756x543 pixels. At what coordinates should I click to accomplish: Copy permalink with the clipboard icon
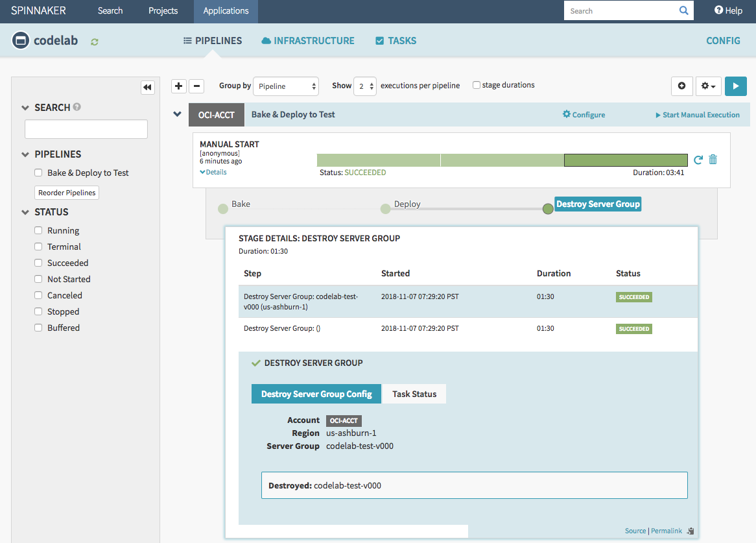tap(691, 531)
